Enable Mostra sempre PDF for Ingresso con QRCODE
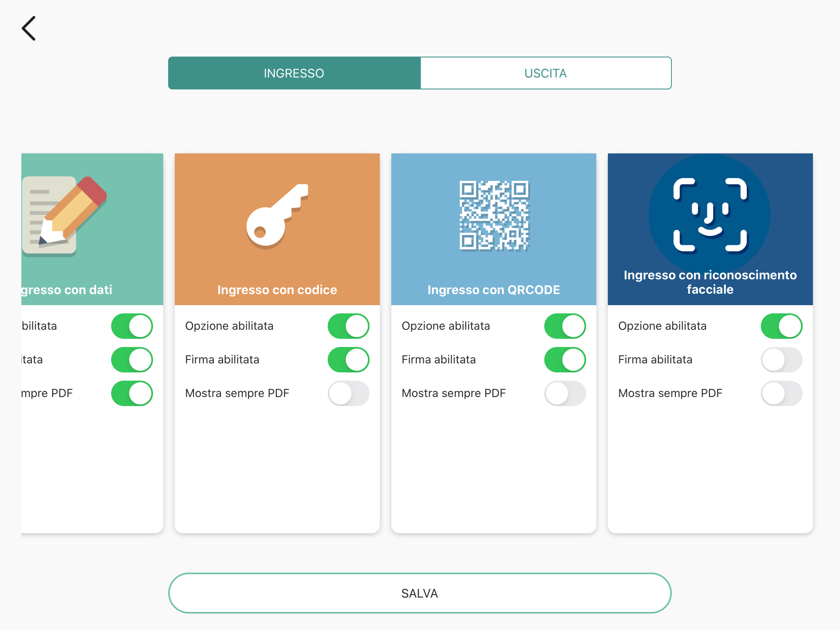The width and height of the screenshot is (840, 630). pos(565,393)
